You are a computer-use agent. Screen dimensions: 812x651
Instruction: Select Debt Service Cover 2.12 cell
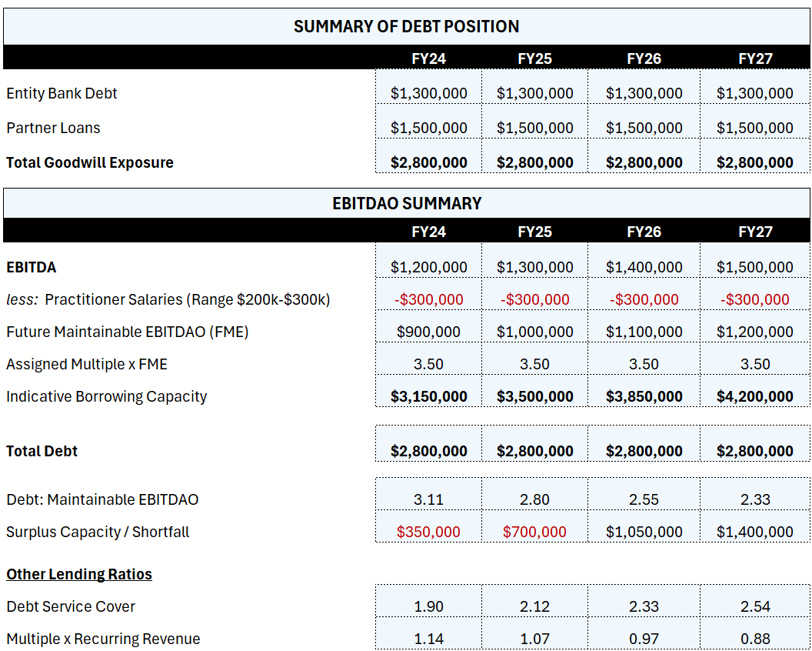coord(534,606)
